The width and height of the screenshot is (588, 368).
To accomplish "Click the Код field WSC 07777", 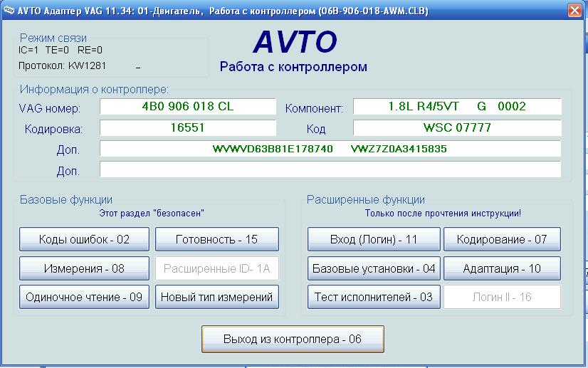I will coord(457,127).
